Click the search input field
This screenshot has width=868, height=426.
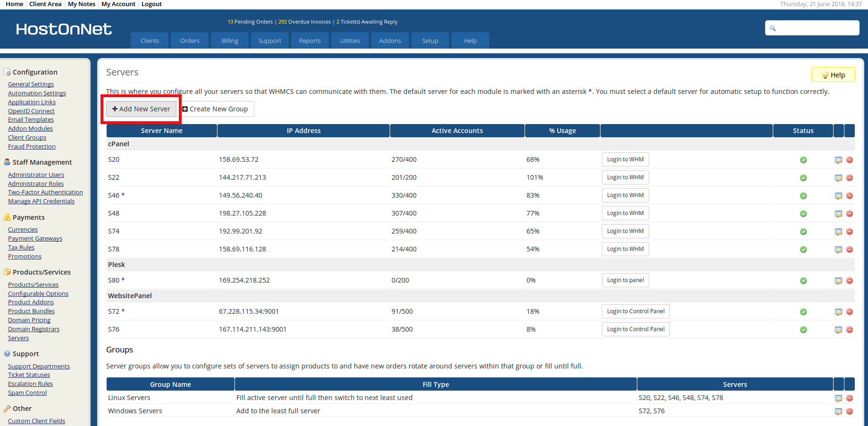812,28
